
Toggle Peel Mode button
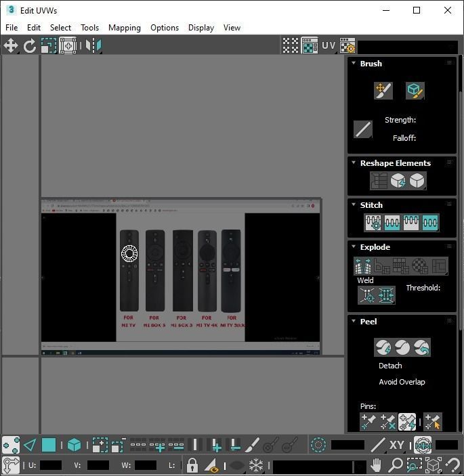click(x=402, y=347)
